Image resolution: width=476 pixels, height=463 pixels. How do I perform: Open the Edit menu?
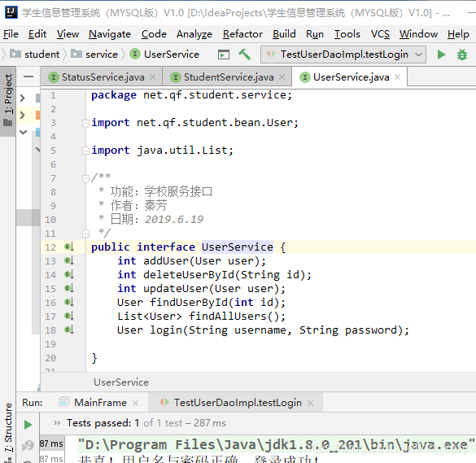(37, 34)
